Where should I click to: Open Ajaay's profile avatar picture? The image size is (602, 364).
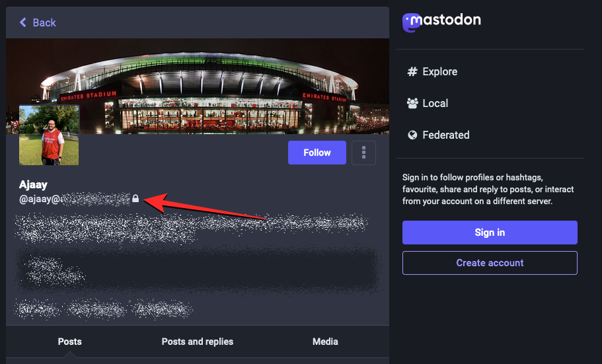[49, 135]
